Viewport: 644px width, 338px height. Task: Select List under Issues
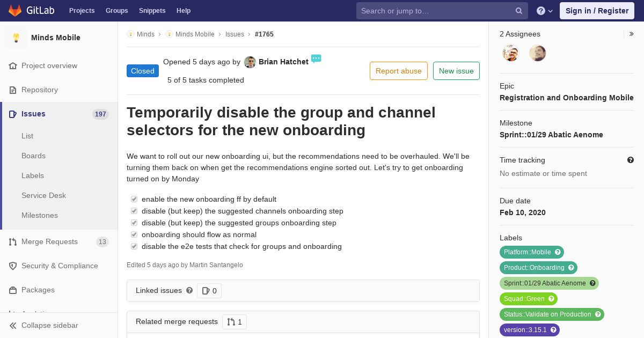(x=27, y=136)
